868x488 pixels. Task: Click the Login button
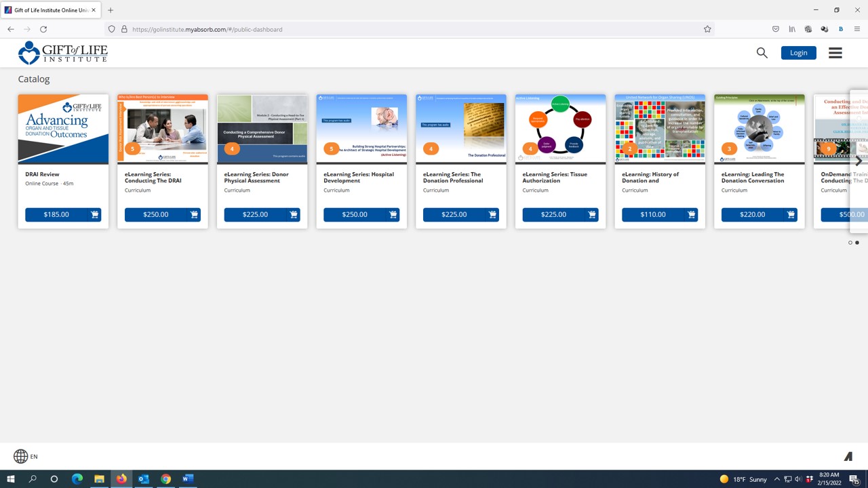click(x=799, y=53)
